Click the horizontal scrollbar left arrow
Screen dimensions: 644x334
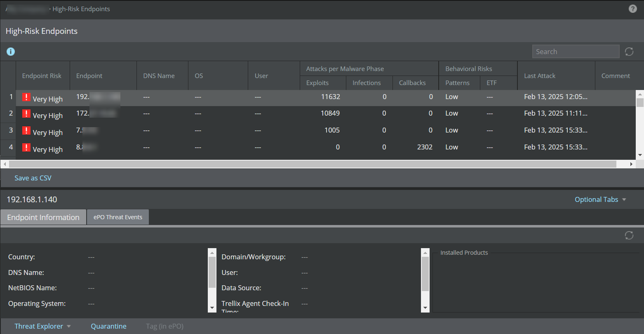[x=5, y=164]
